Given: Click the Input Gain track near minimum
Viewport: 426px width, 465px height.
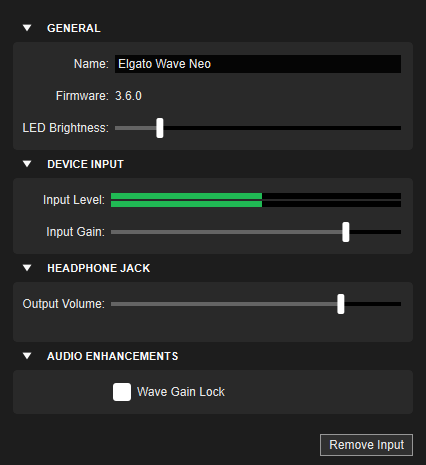Looking at the screenshot, I should [117, 232].
